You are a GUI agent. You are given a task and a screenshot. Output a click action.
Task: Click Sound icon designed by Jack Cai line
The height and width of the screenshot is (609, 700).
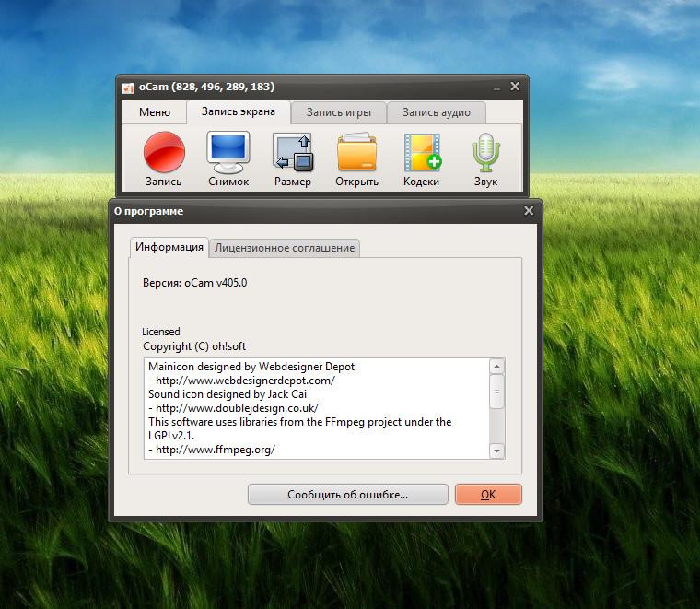[227, 394]
